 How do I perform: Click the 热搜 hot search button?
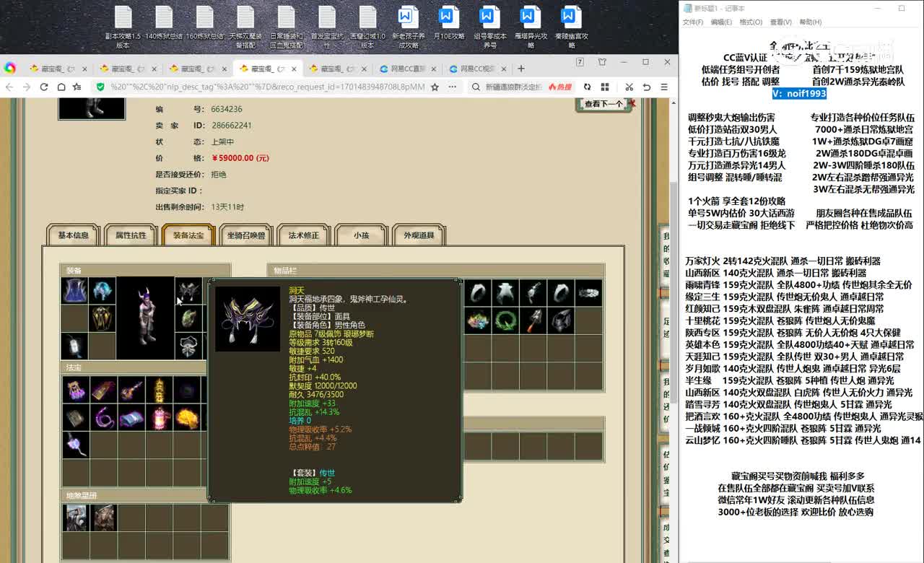coord(559,87)
